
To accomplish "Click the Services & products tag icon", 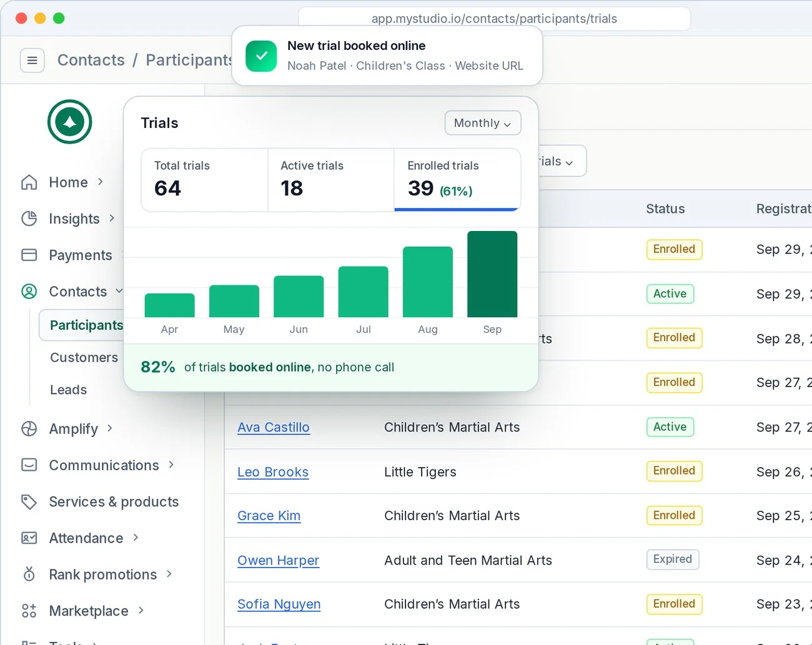I will [29, 501].
